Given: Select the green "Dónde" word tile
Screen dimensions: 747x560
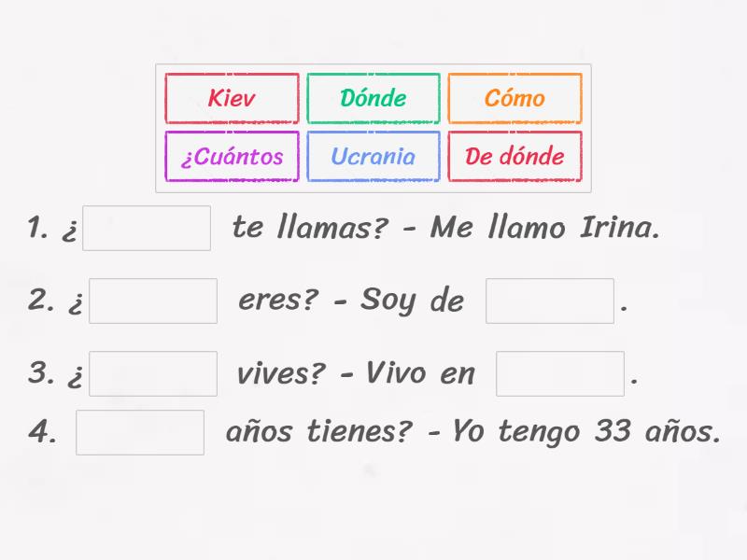Looking at the screenshot, I should (x=373, y=98).
